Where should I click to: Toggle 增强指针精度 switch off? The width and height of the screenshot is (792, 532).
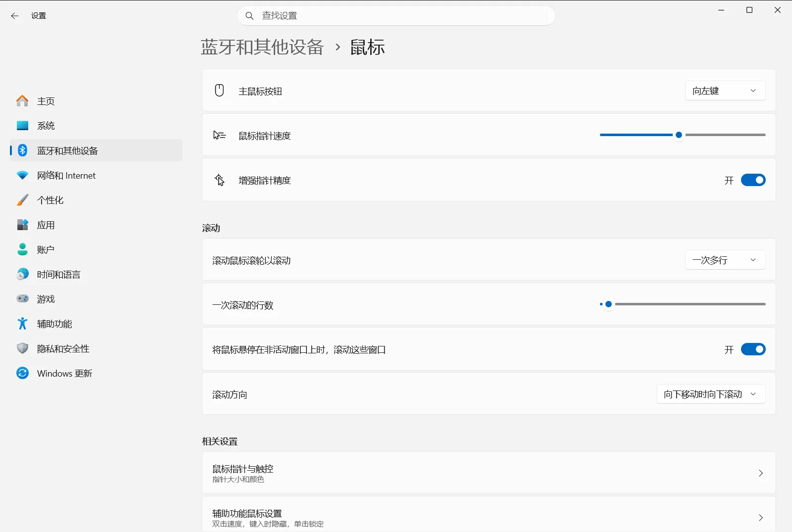pos(753,180)
